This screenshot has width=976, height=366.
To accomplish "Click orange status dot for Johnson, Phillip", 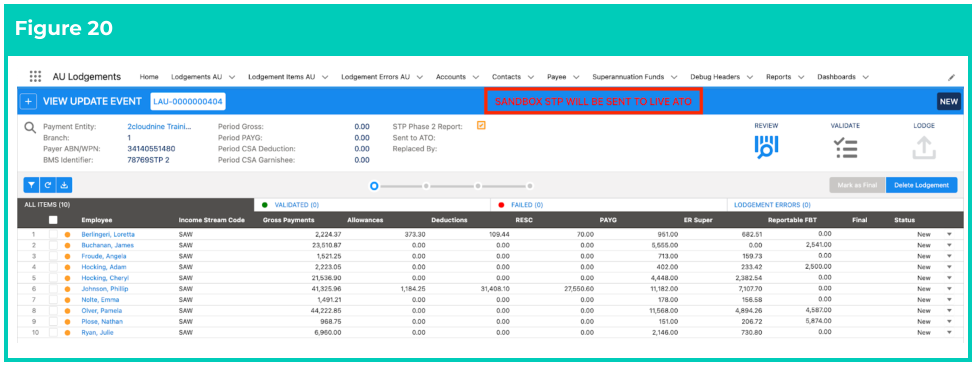I will click(x=67, y=289).
